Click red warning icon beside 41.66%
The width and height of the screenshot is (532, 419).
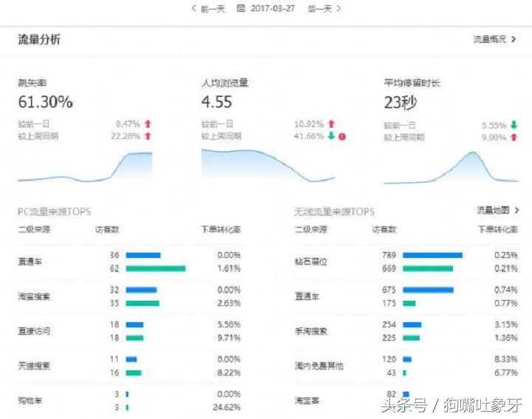coord(342,137)
